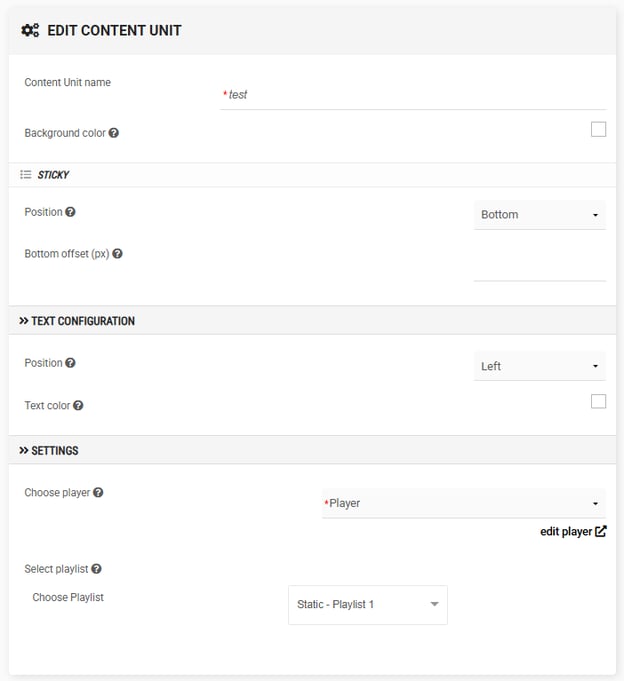Click help icon next to Select playlist
Viewport: 624px width, 681px height.
(x=96, y=569)
